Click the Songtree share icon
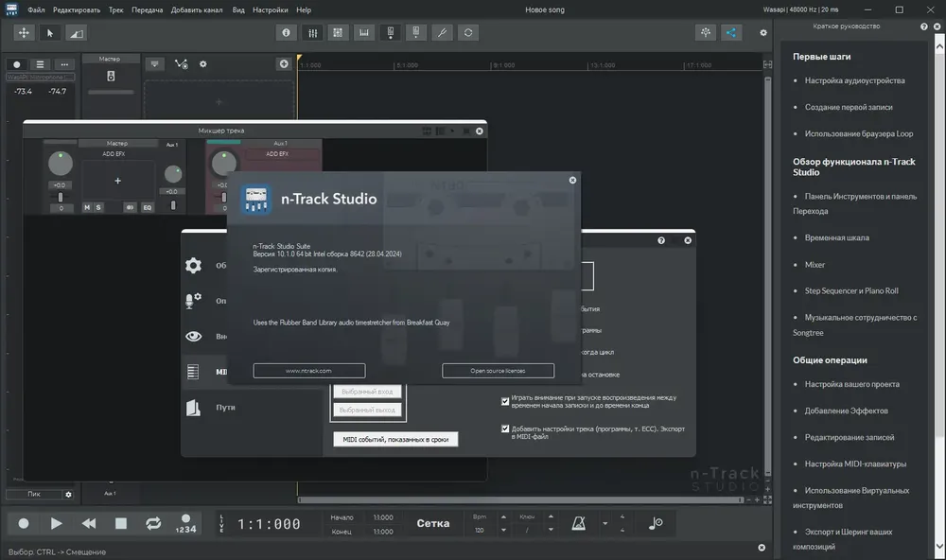This screenshot has height=560, width=946. point(730,32)
